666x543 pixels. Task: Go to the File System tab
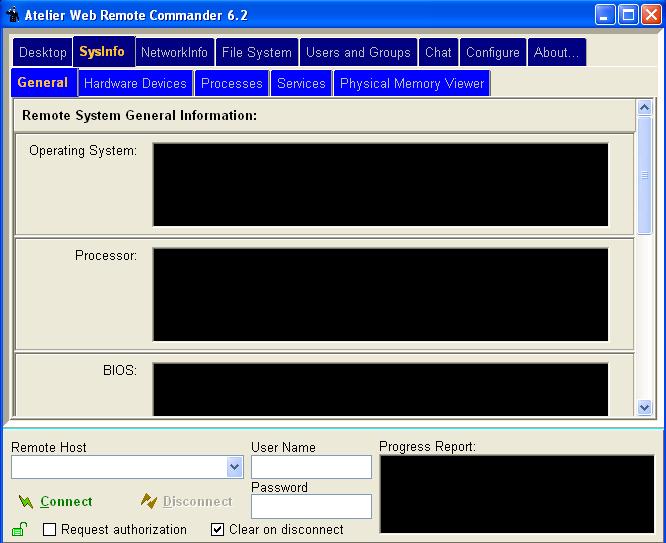pos(257,52)
